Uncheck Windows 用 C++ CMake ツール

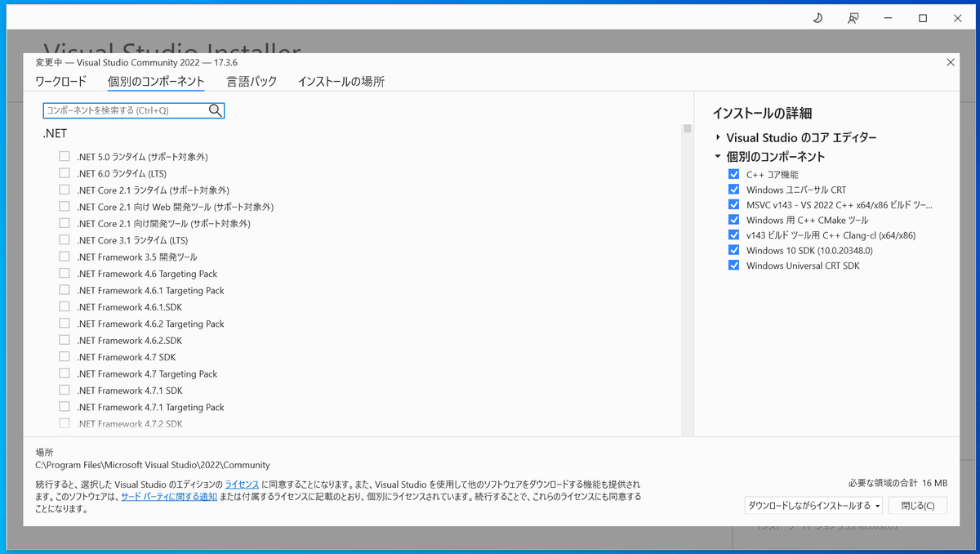point(733,220)
